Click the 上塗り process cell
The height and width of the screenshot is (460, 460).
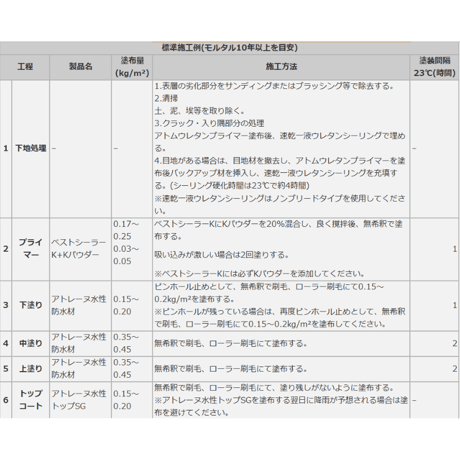(x=31, y=369)
